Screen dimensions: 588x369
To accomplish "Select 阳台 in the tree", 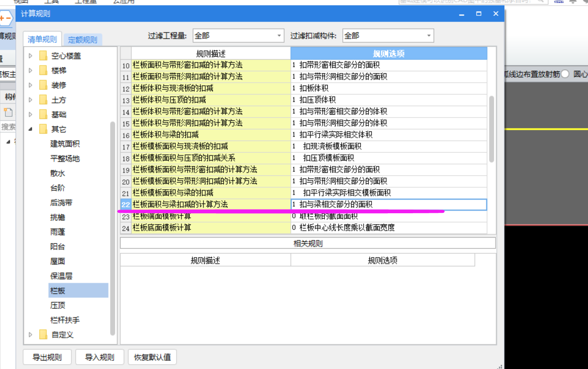I will tap(57, 247).
